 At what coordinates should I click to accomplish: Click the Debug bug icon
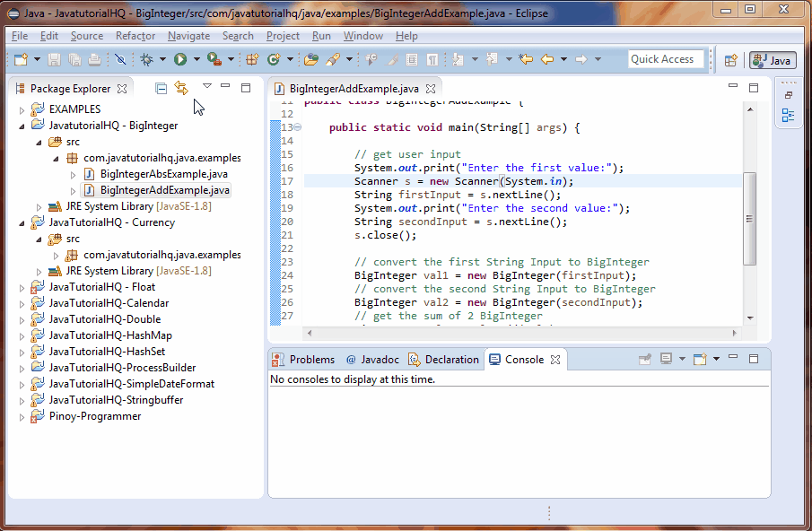(x=147, y=59)
